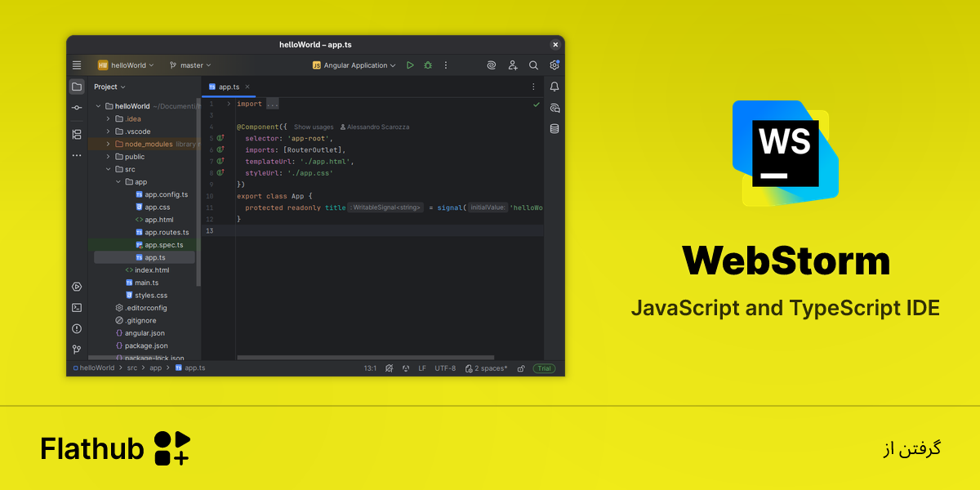Open IDE settings gear icon
Screen dimensions: 980x490
pos(555,65)
